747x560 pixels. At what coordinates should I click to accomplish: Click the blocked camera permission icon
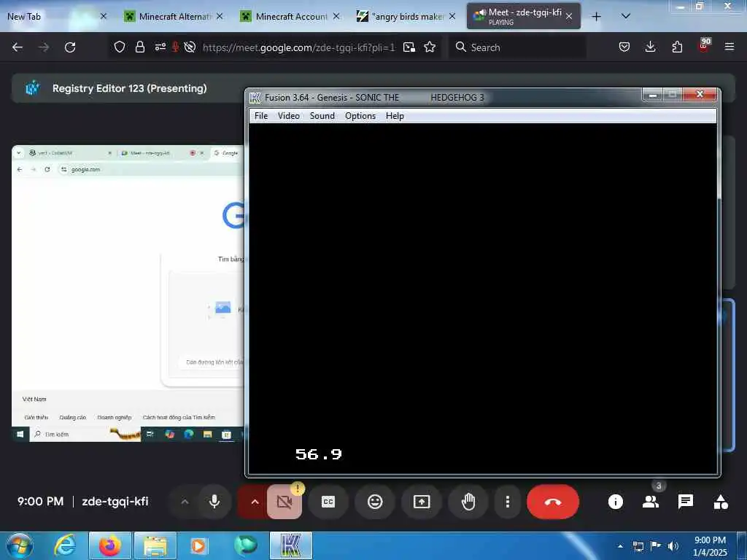(x=190, y=47)
